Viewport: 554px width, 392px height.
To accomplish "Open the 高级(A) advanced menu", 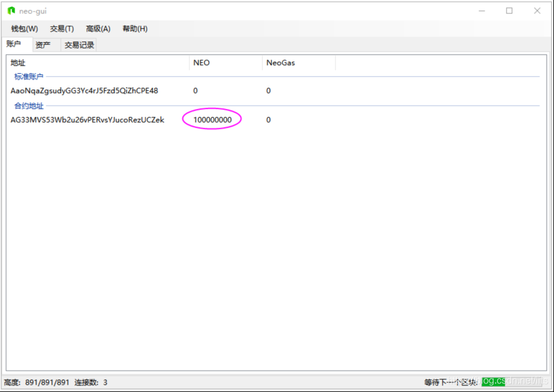I will click(x=98, y=29).
